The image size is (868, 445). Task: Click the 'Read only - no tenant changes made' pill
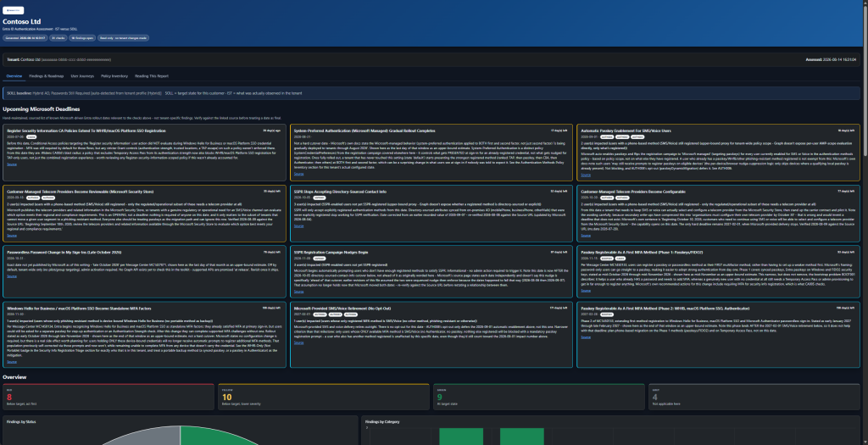(x=124, y=38)
